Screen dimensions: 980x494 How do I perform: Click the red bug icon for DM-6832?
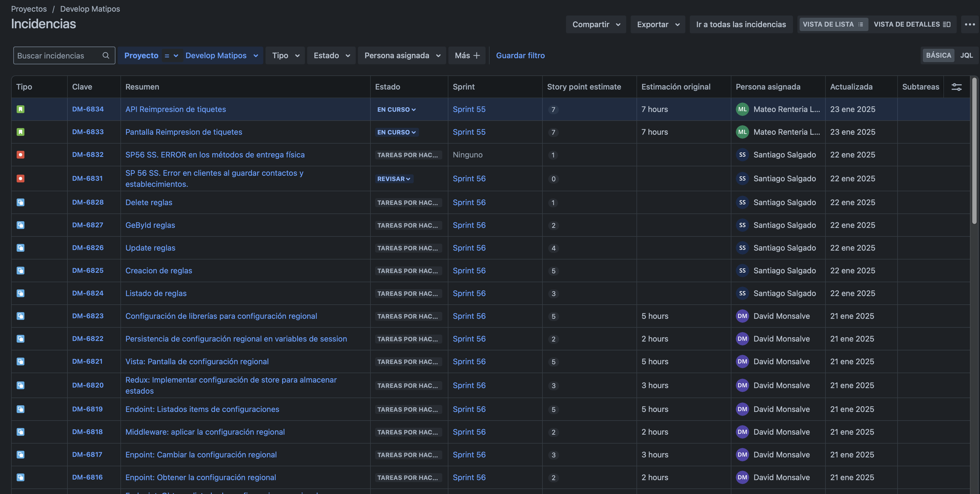[x=21, y=155]
